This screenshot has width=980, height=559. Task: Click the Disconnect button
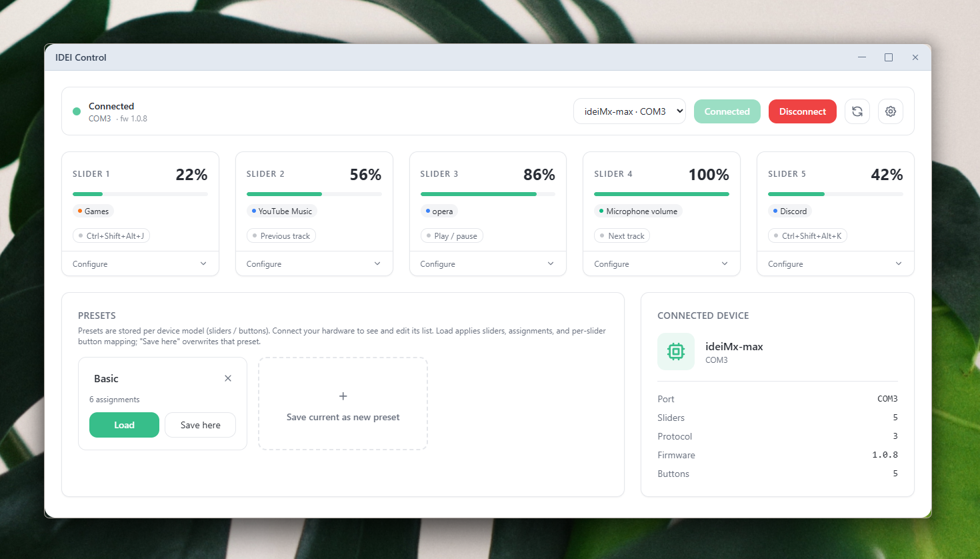pos(803,111)
